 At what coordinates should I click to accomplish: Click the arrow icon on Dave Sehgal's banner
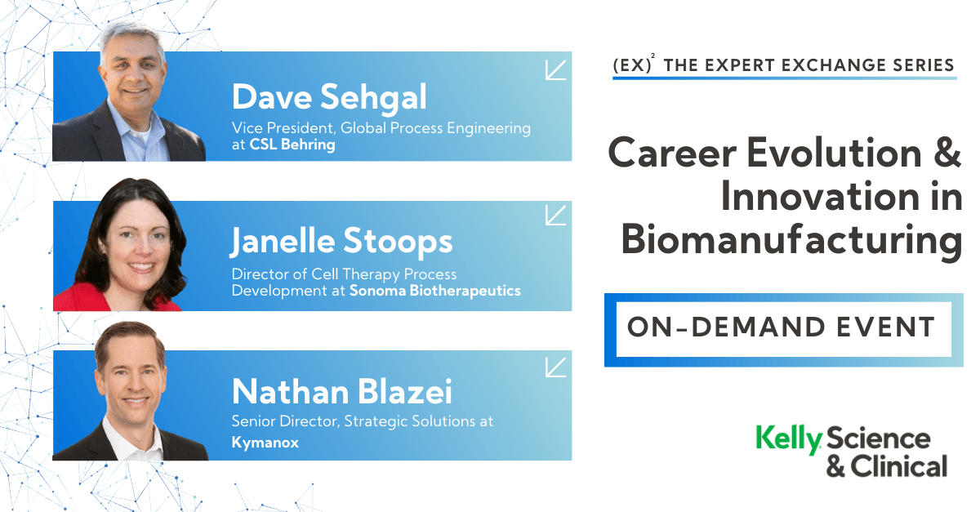(x=555, y=70)
